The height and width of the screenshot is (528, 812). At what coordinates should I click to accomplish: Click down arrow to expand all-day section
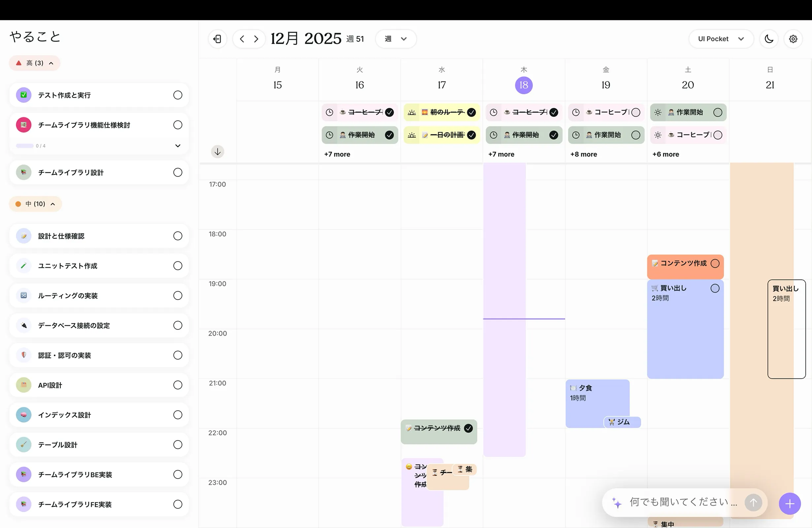coord(217,151)
